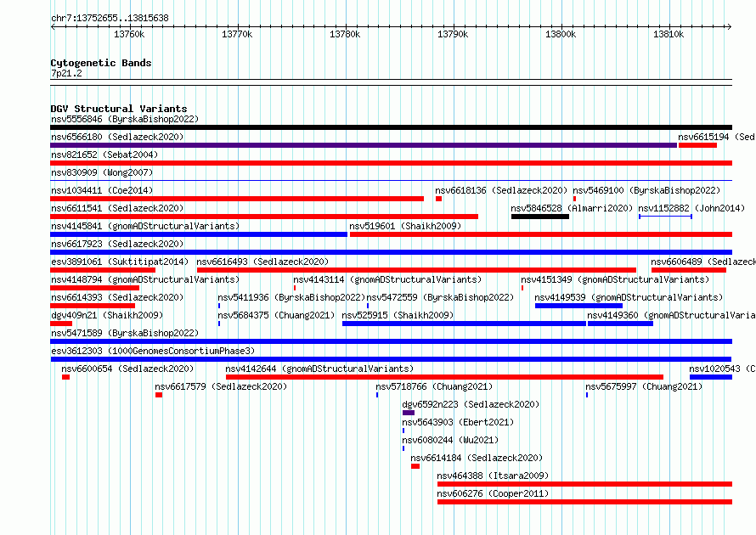This screenshot has height=535, width=756.
Task: Select the blue nsv4149539 variant bar
Action: (578, 306)
